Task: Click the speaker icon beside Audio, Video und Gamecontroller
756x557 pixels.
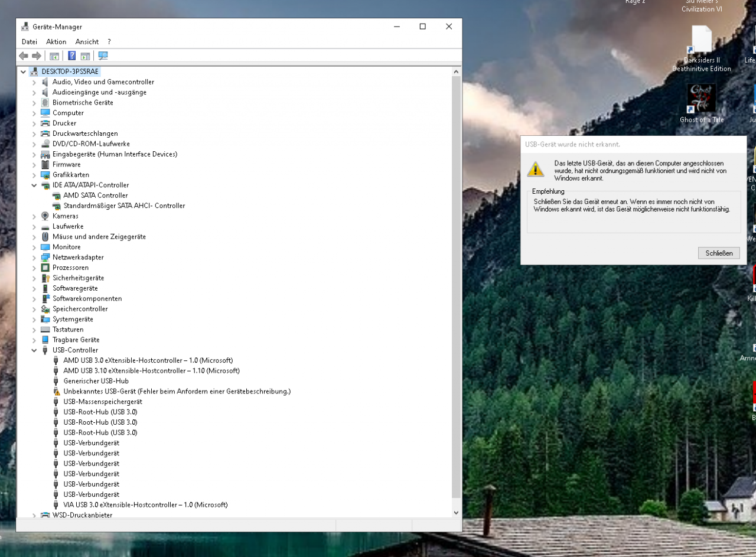Action: pyautogui.click(x=45, y=82)
